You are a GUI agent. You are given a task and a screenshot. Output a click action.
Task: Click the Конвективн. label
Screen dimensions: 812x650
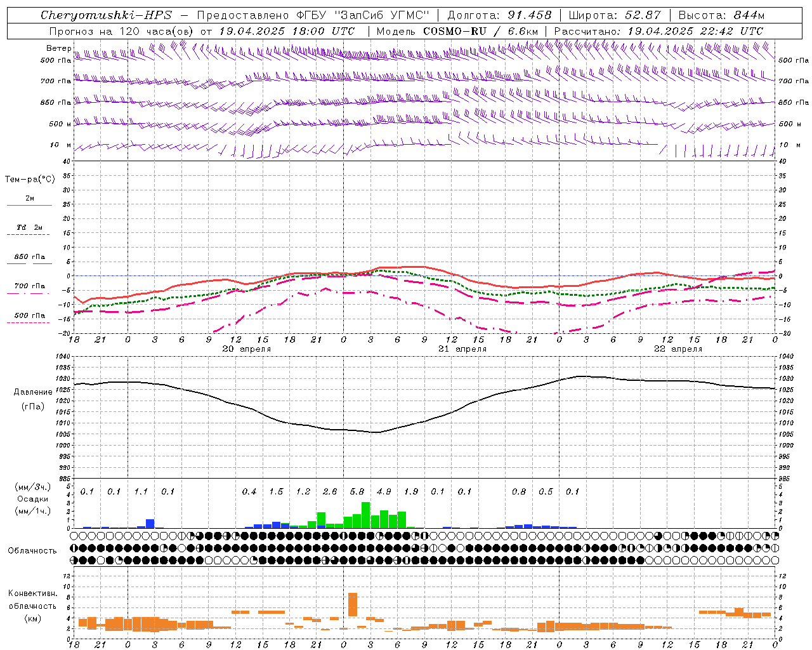(32, 594)
